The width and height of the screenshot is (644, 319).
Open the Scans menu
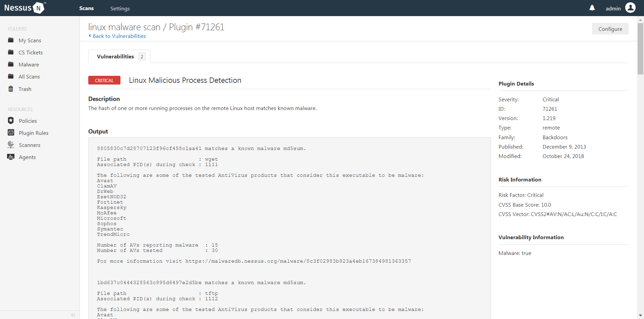click(x=87, y=8)
